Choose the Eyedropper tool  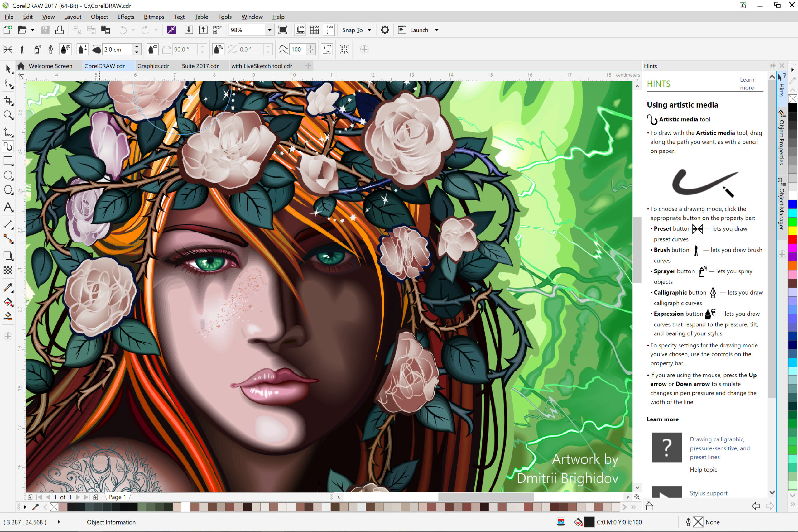[8, 288]
